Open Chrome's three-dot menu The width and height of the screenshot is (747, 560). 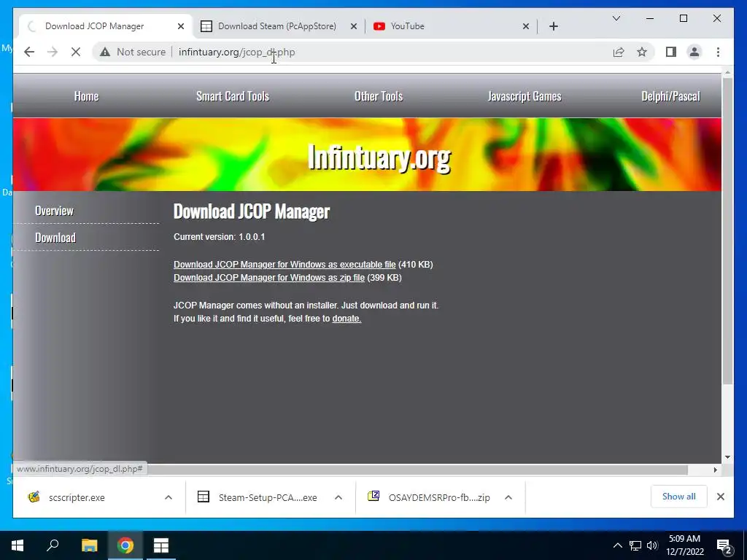[718, 52]
